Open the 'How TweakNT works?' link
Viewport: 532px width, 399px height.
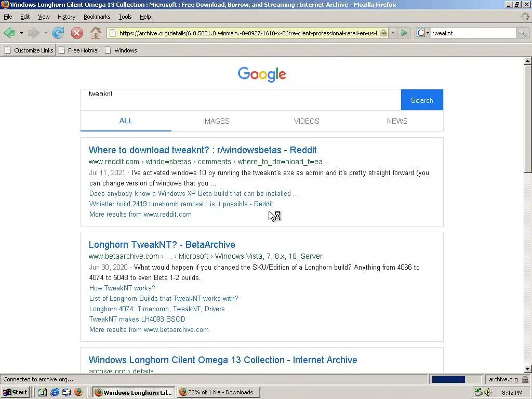point(122,288)
